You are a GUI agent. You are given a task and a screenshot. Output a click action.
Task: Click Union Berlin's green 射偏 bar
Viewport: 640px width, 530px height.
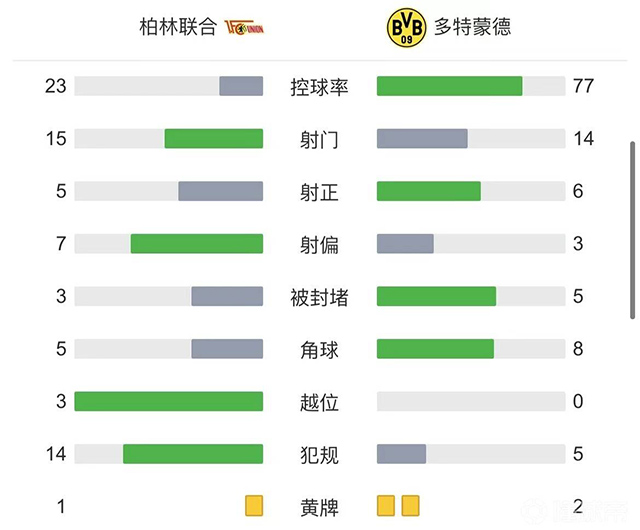pyautogui.click(x=196, y=244)
